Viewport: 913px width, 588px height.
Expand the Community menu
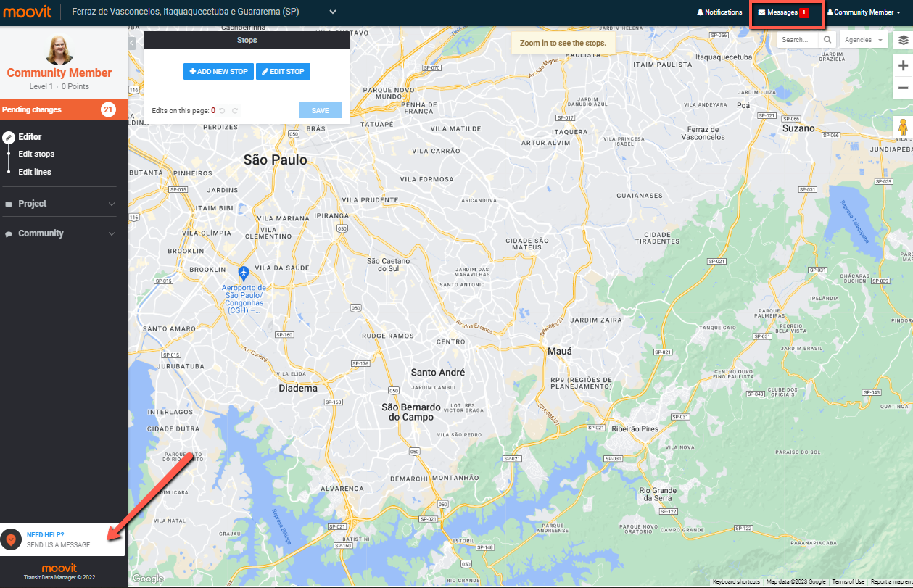coord(59,233)
